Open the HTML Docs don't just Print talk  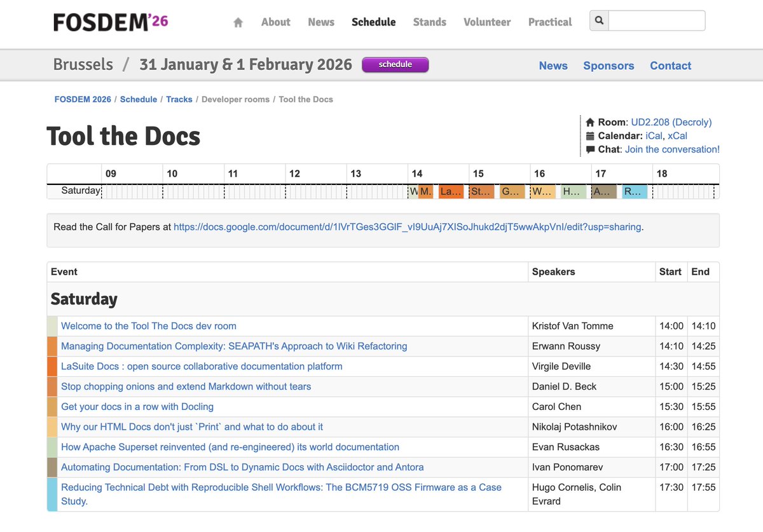pyautogui.click(x=192, y=427)
